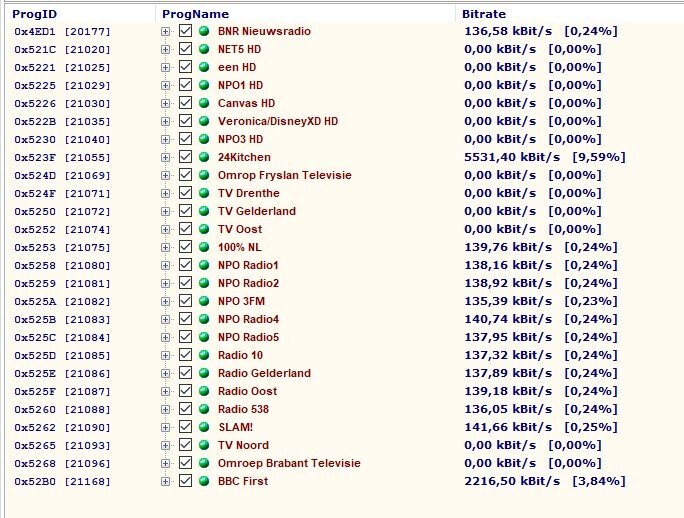Uncheck the 24Kitchen checkbox
Image resolution: width=684 pixels, height=518 pixels.
point(185,157)
